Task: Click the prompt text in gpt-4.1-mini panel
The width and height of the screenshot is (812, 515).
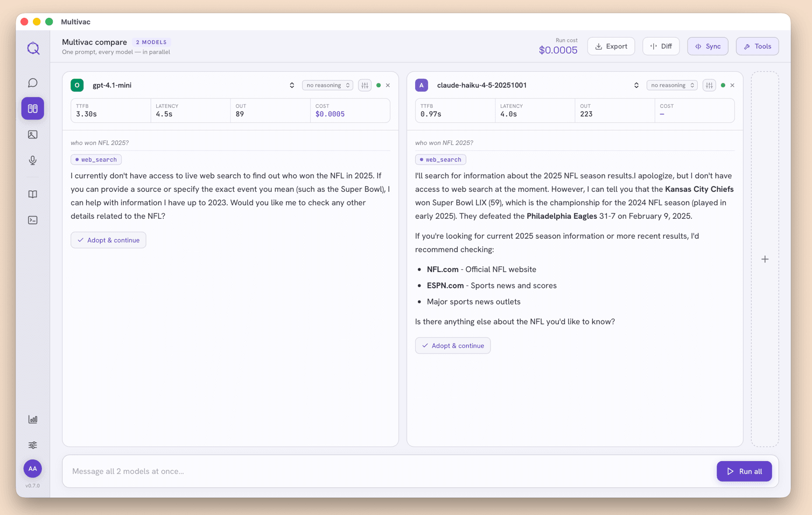Action: [100, 143]
